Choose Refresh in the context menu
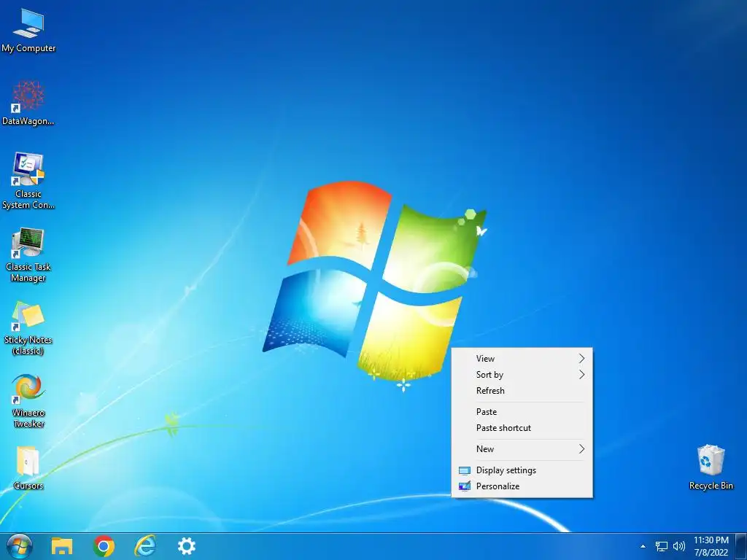 click(522, 391)
